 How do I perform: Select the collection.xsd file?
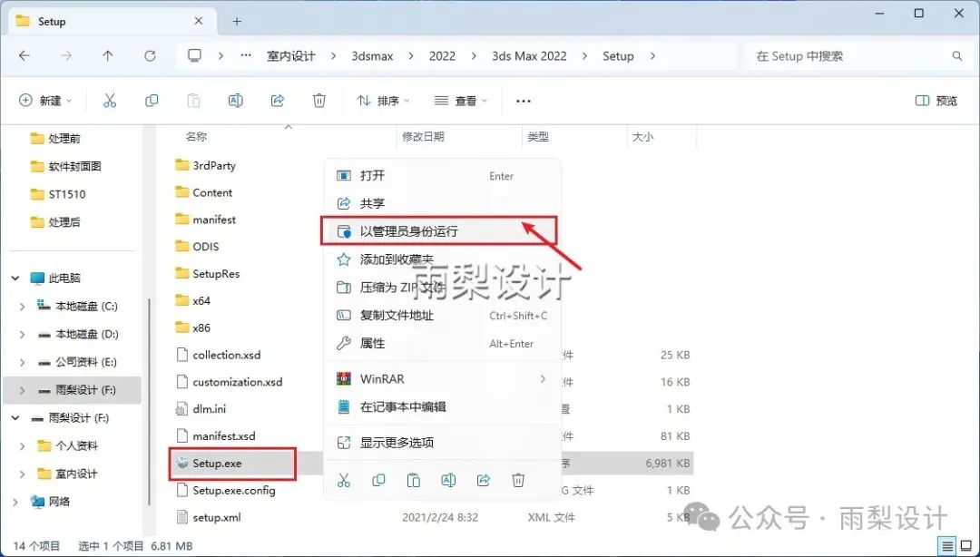coord(218,355)
